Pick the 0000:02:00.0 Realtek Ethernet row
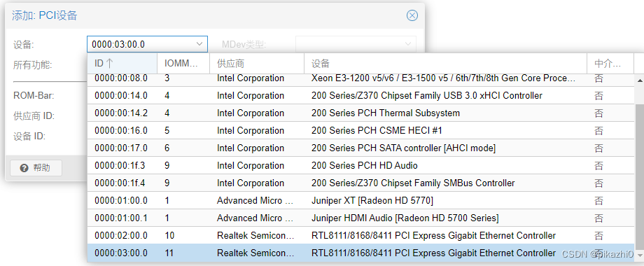Screen dimensions: 644x266 coord(360,236)
